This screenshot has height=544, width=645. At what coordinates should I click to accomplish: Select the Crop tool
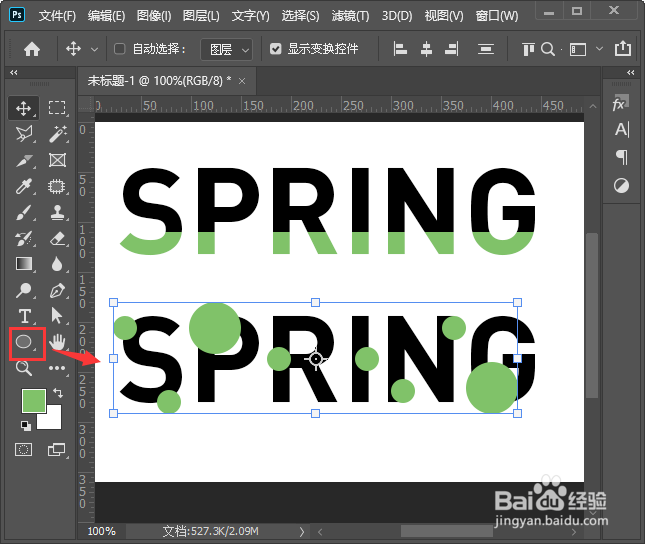pyautogui.click(x=23, y=160)
